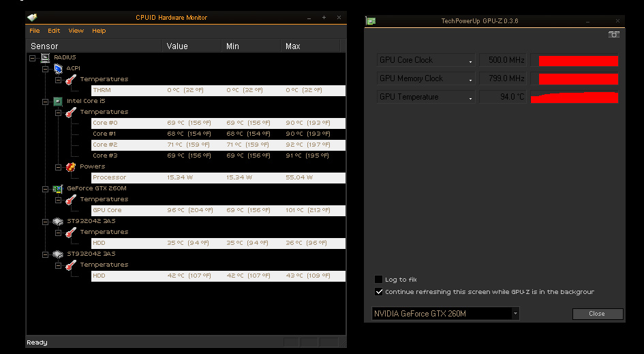Viewport: 644px width, 354px height.
Task: Collapse the Intel Core i5 node
Action: (45, 102)
